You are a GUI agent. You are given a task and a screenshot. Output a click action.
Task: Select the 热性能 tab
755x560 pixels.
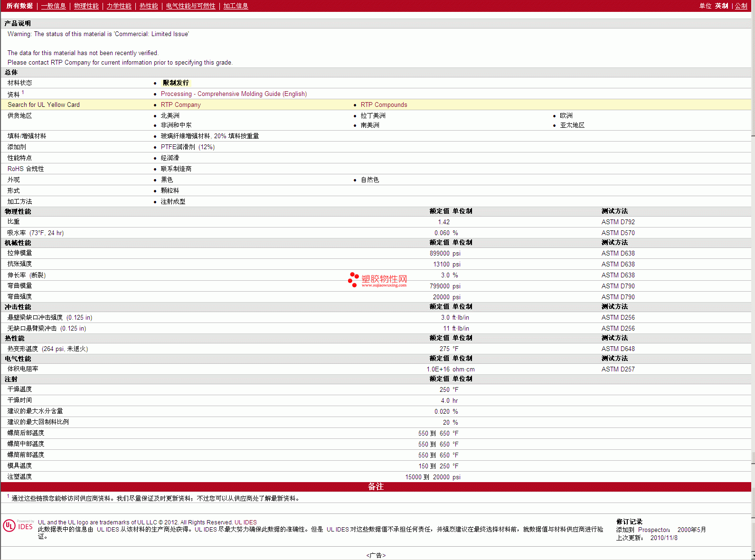click(149, 6)
